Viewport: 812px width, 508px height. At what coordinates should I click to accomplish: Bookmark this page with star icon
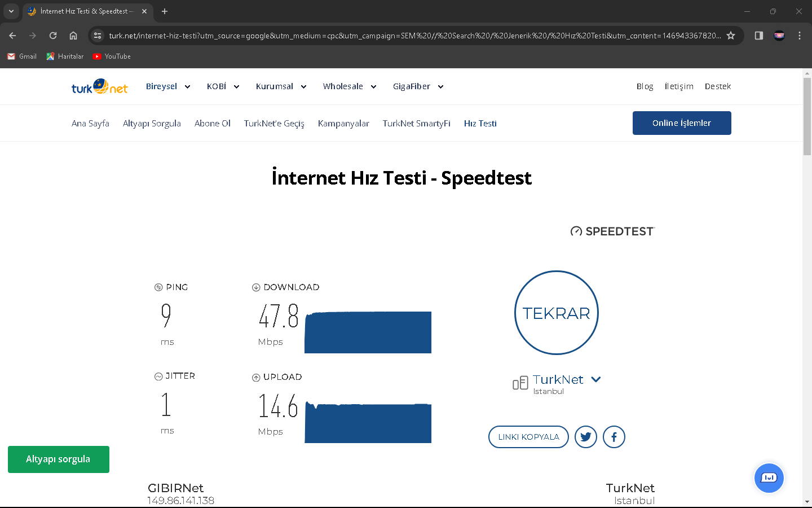(x=731, y=36)
